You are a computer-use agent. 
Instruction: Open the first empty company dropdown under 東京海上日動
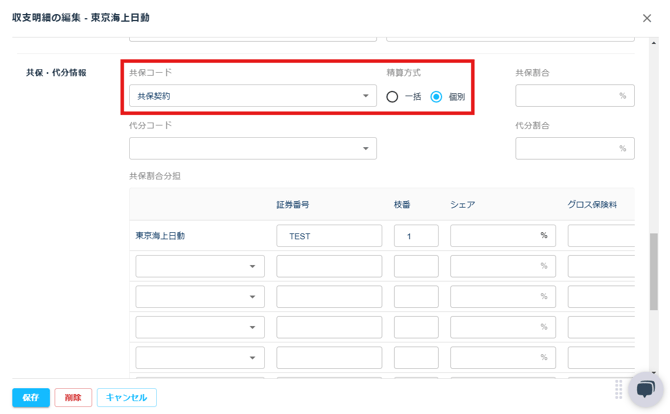(x=200, y=266)
